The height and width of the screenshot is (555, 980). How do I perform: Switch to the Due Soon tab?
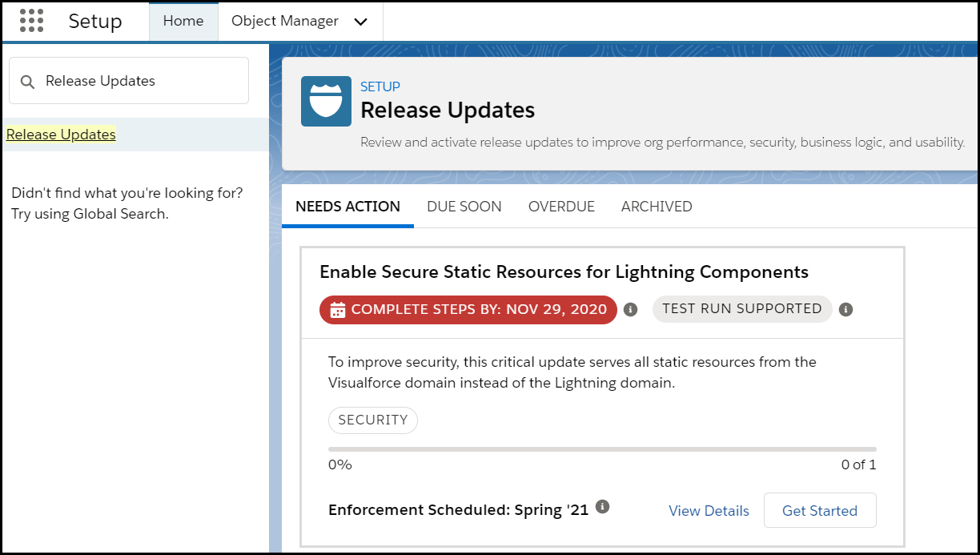coord(464,207)
